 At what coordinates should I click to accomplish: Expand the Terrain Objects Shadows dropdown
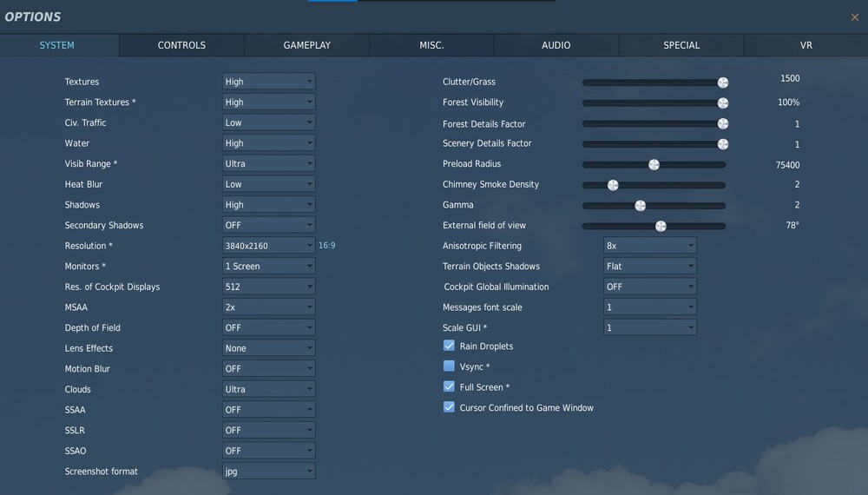click(650, 266)
